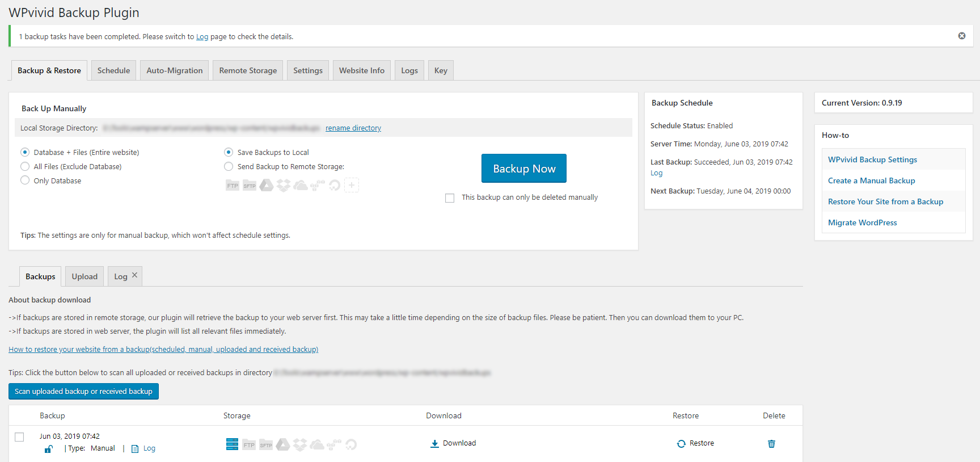Delete the Jun 03 backup with trash icon
The height and width of the screenshot is (462, 980).
(771, 444)
